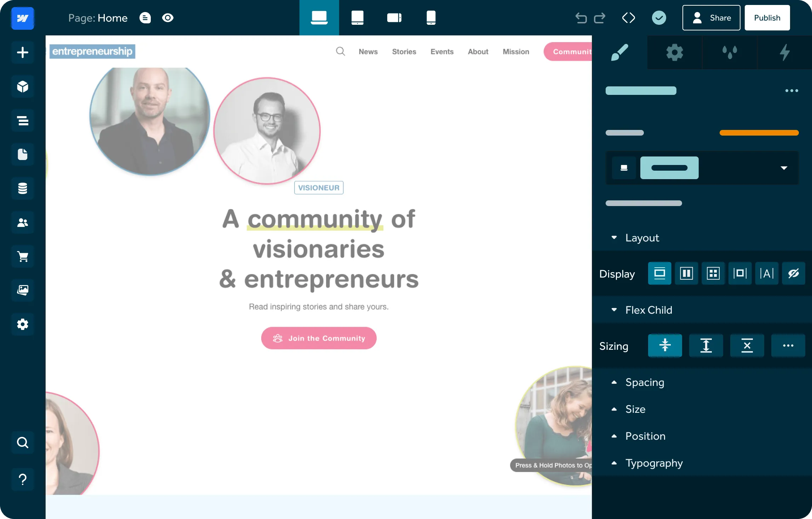Open the Add Elements panel

(x=23, y=52)
